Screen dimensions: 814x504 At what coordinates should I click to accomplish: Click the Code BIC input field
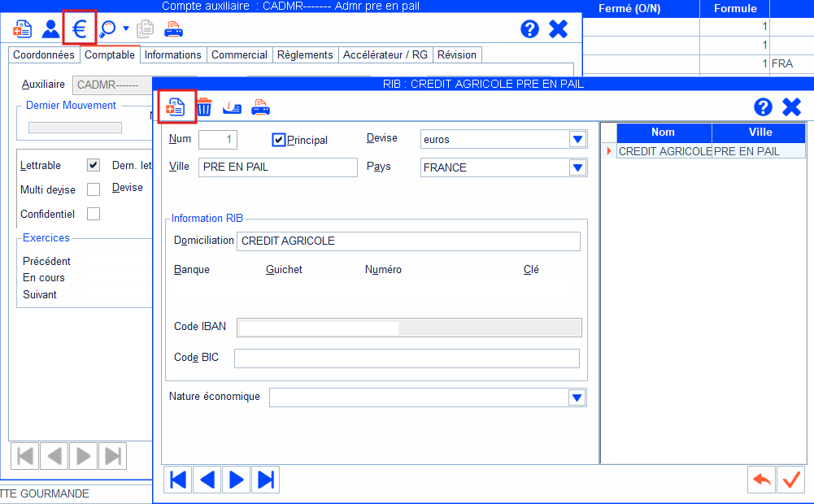pos(407,358)
